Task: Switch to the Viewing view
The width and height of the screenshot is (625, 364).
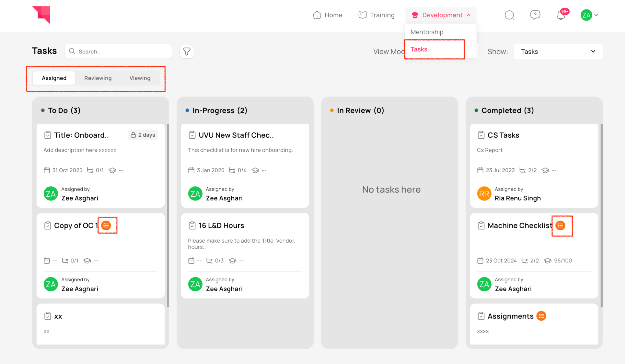Action: (140, 78)
